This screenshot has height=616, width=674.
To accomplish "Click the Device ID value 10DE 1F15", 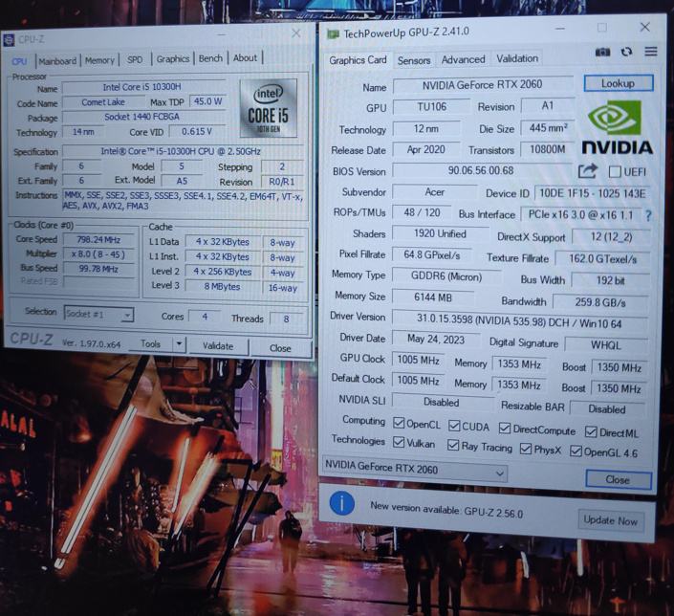I will point(592,193).
